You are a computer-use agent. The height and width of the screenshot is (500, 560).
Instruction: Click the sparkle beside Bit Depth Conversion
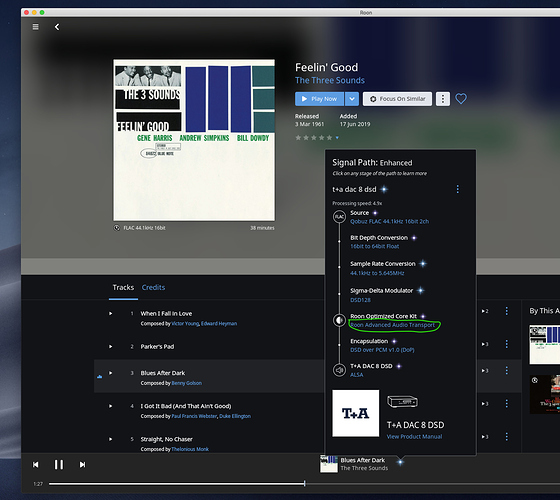coord(414,238)
